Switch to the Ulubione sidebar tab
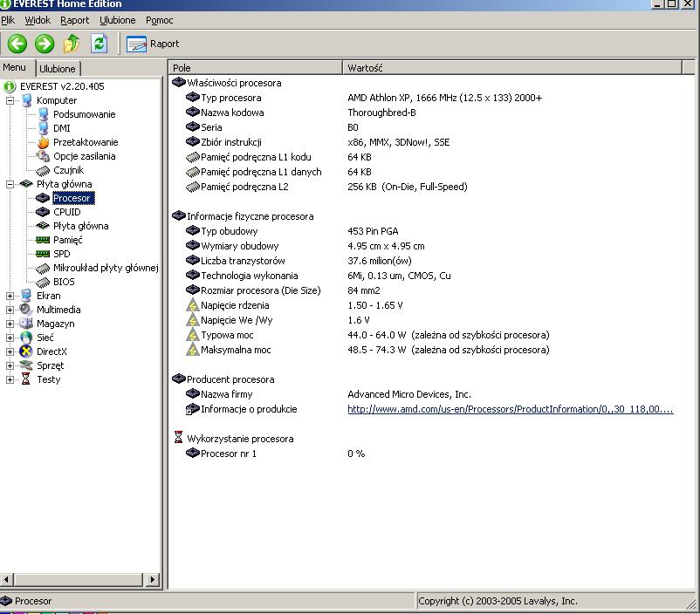 [x=58, y=69]
